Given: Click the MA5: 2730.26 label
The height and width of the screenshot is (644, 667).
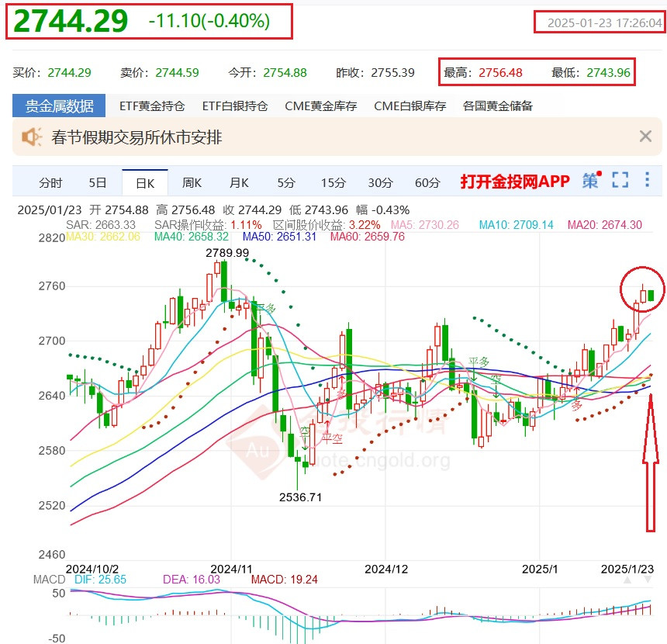Looking at the screenshot, I should (425, 225).
